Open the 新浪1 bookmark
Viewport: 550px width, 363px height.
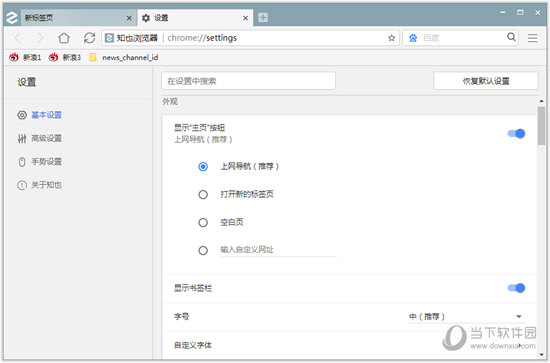coord(25,58)
